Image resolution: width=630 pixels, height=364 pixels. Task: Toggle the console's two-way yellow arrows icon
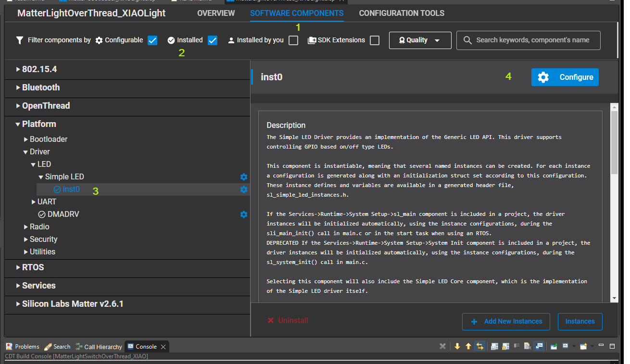pos(479,346)
